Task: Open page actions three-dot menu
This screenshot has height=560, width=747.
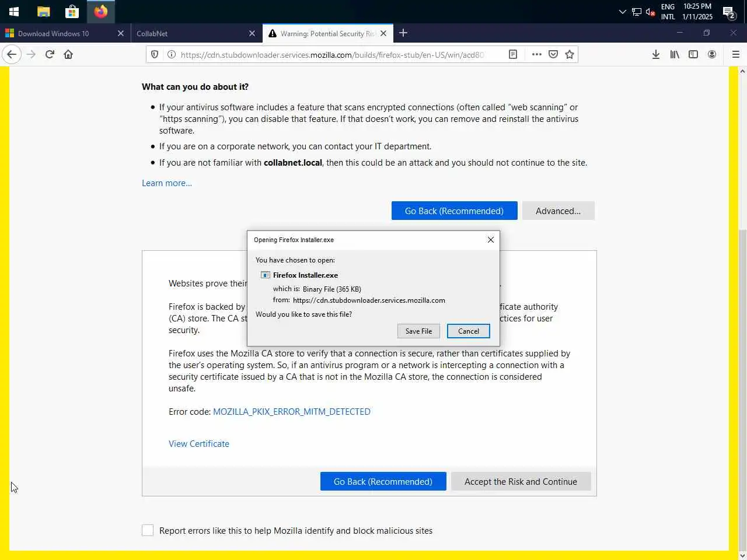Action: point(537,54)
